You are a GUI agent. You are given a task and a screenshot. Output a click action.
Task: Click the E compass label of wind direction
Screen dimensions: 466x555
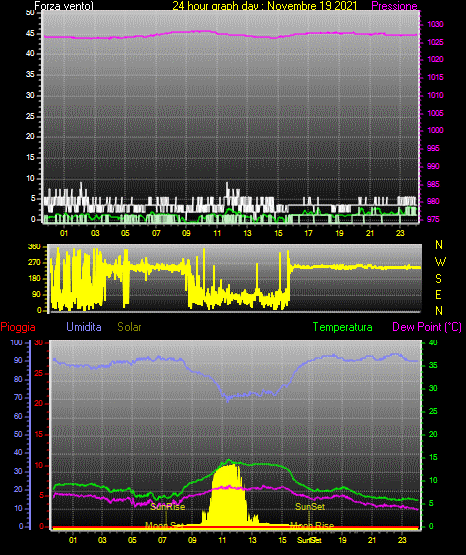pyautogui.click(x=438, y=294)
